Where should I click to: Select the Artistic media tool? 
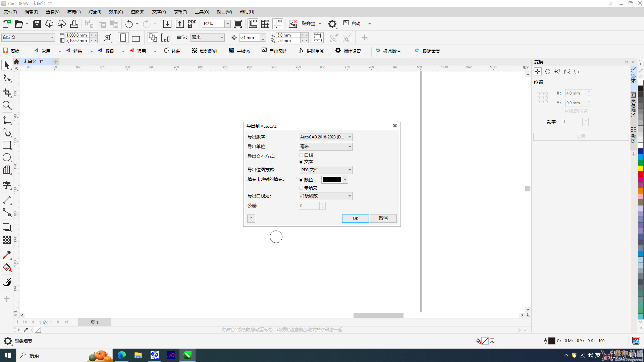tap(7, 132)
